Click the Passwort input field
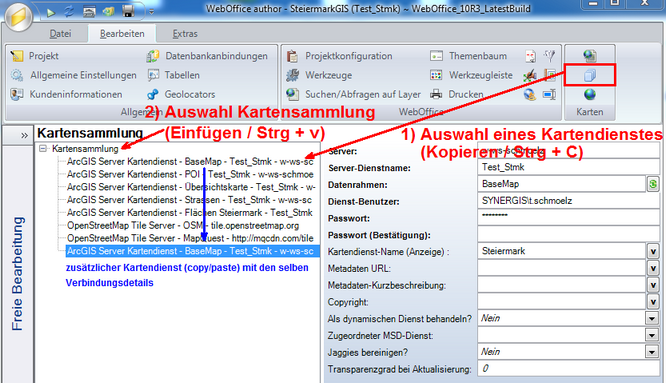 568,217
